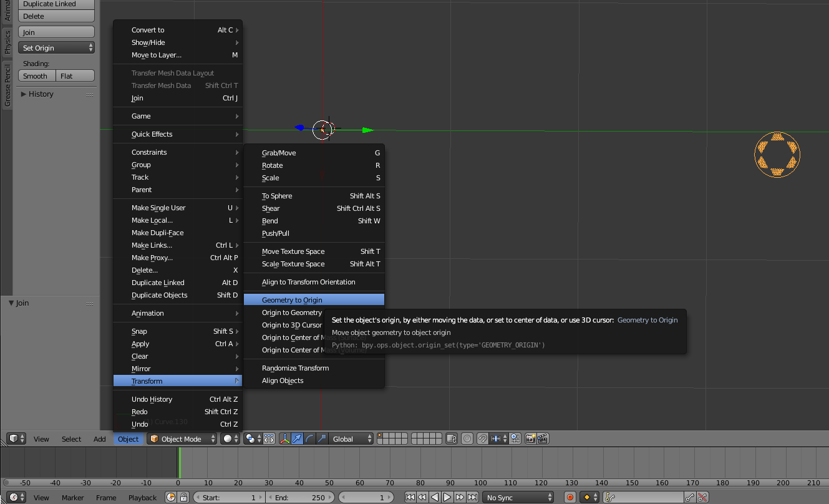Play the animation forward
This screenshot has height=504, width=829.
[447, 497]
